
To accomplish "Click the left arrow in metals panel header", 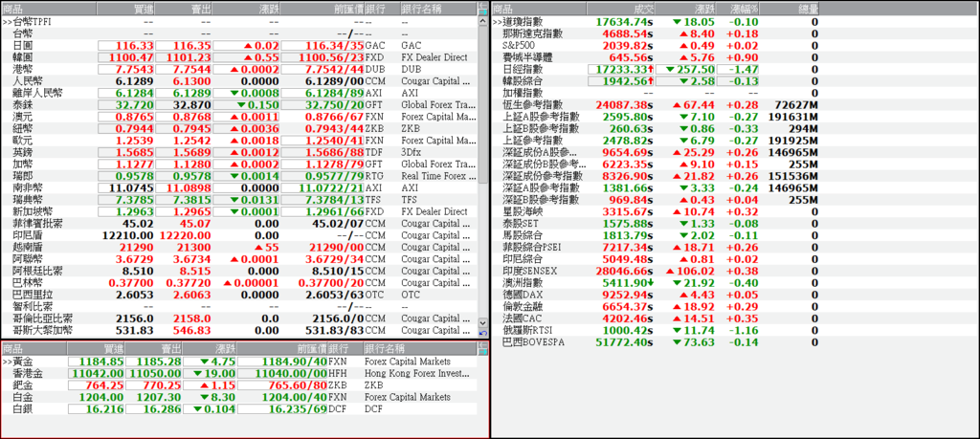I will [x=483, y=344].
